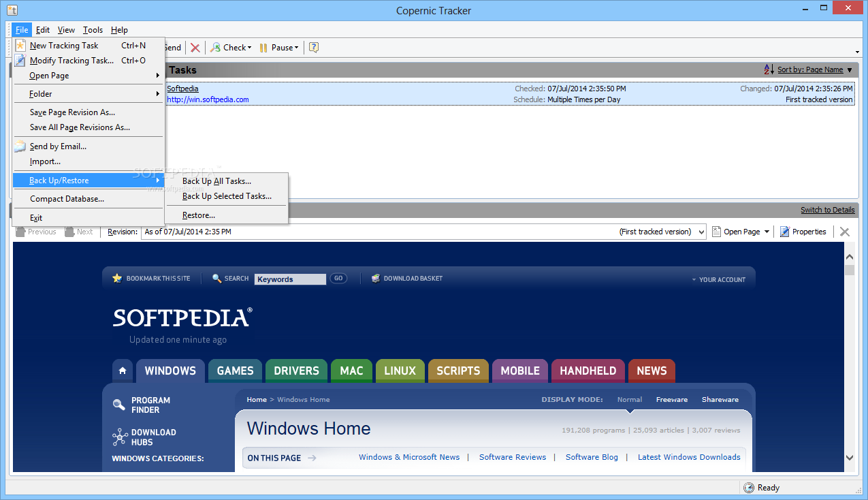Click the Modify Tracking Task notepad icon
The width and height of the screenshot is (868, 500).
tap(20, 61)
